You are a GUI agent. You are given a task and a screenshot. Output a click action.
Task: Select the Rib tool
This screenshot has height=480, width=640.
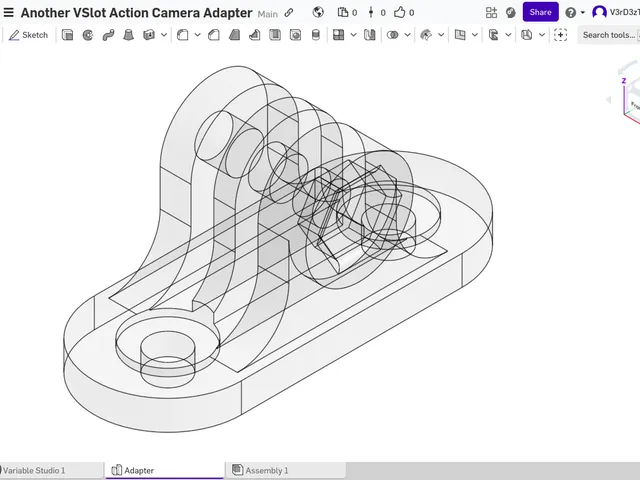(x=255, y=35)
